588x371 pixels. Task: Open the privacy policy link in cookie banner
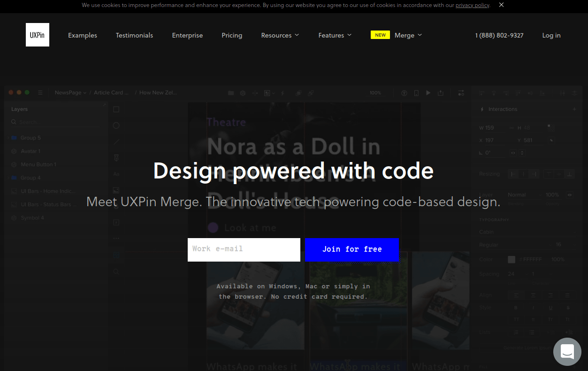(x=473, y=5)
